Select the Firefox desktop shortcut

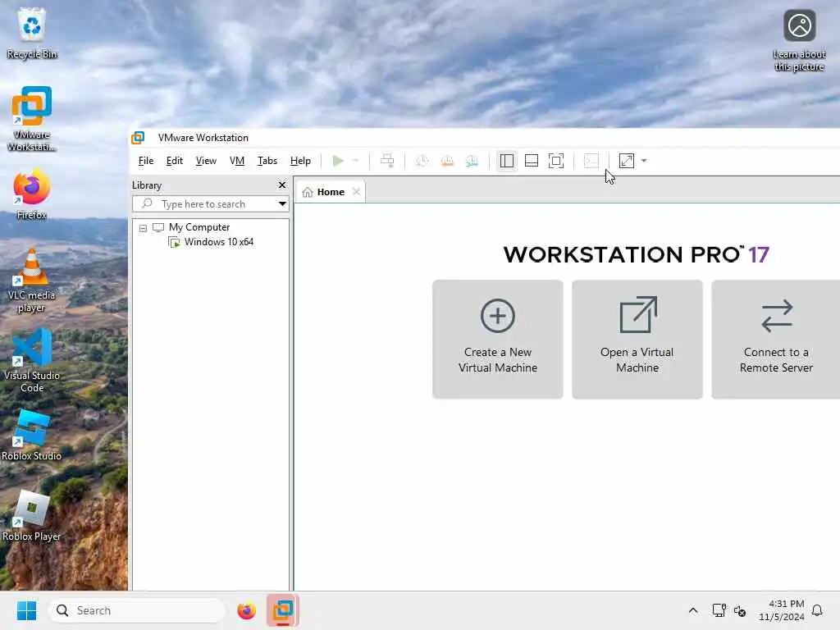32,194
